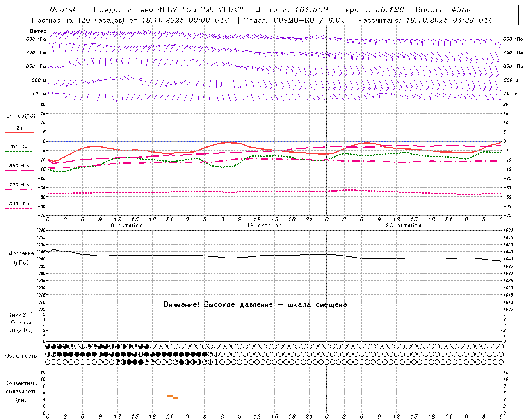
Task: Click the "1005" value on right pressure axis
Action: (x=508, y=309)
